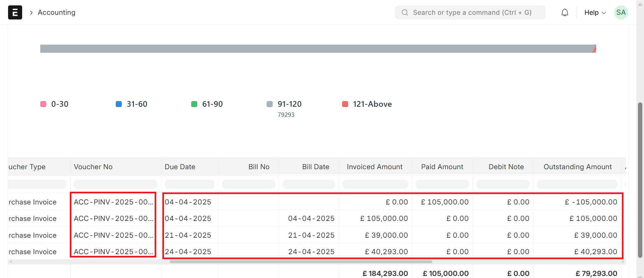The width and height of the screenshot is (644, 278).
Task: Open the SA user avatar menu
Action: click(x=621, y=12)
